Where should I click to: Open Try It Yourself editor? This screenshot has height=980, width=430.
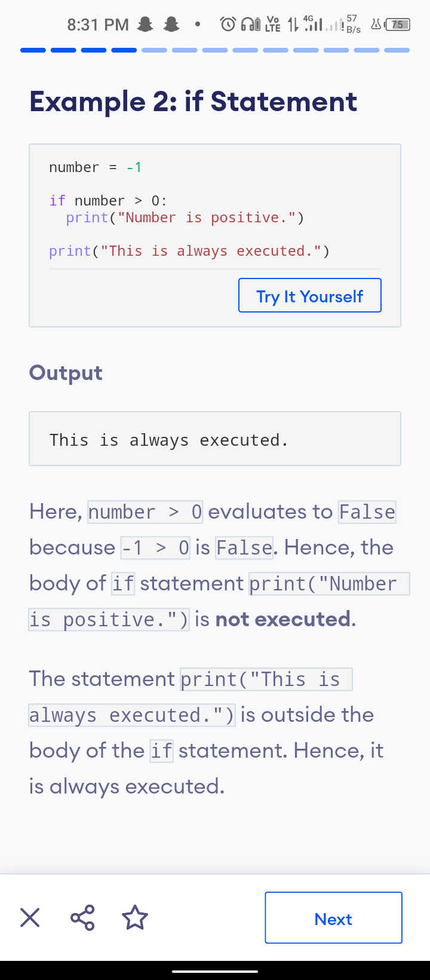click(x=310, y=295)
